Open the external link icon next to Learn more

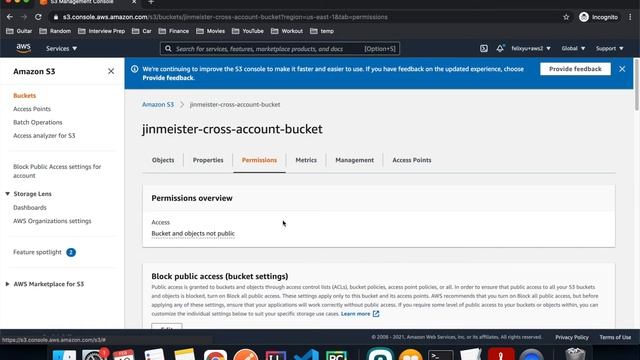coord(376,314)
